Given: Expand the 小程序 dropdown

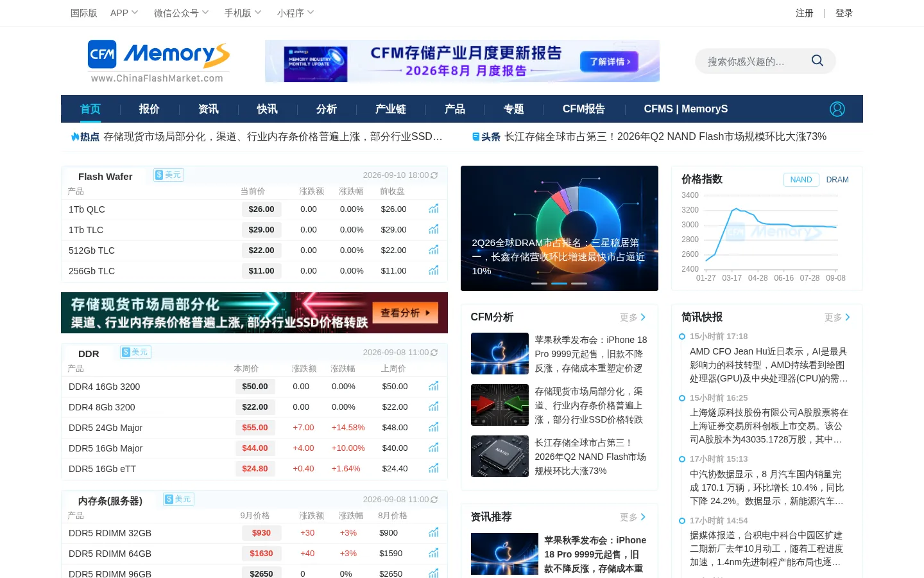Looking at the screenshot, I should [295, 13].
